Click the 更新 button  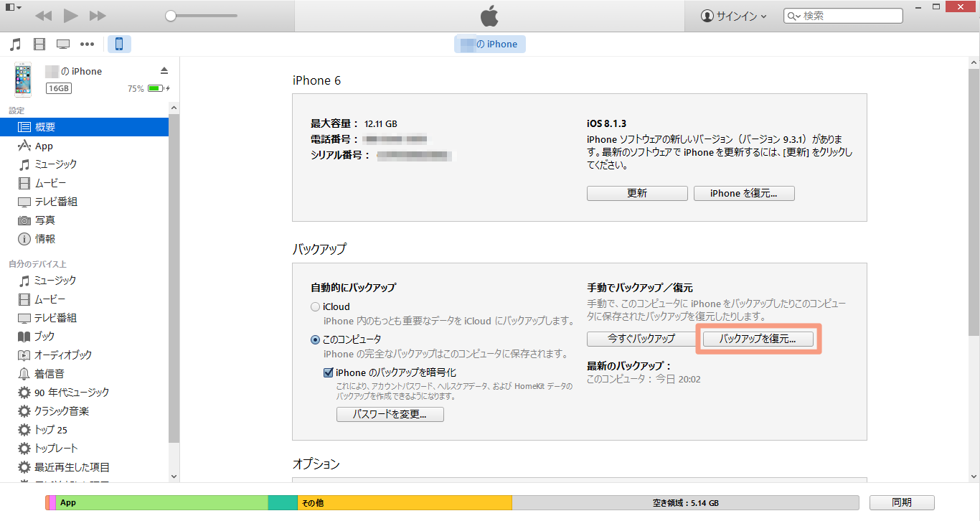[x=637, y=193]
